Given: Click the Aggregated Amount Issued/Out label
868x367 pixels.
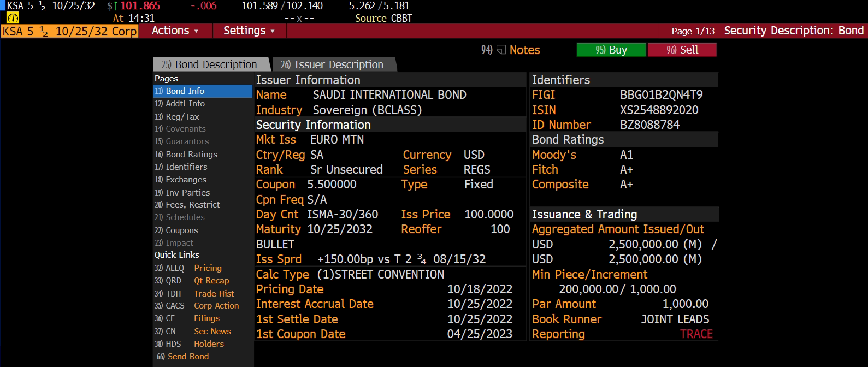Looking at the screenshot, I should 618,229.
